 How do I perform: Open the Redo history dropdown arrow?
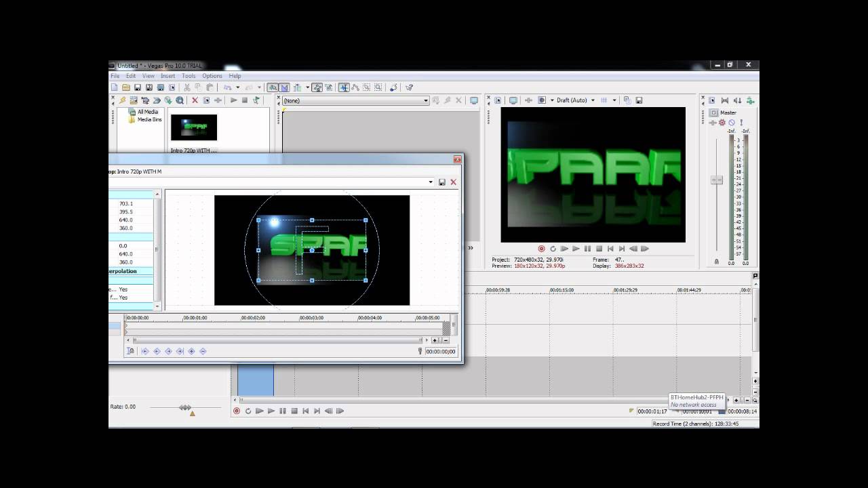(259, 87)
